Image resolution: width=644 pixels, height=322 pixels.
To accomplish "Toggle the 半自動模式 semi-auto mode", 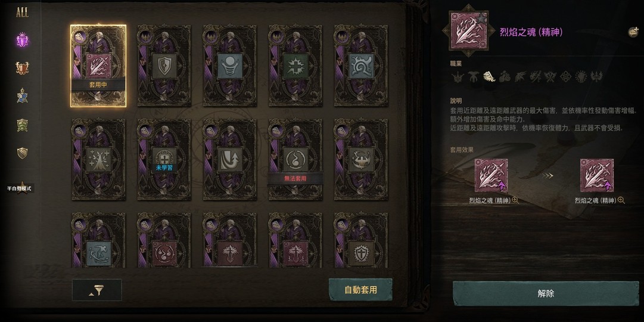I will pyautogui.click(x=20, y=188).
